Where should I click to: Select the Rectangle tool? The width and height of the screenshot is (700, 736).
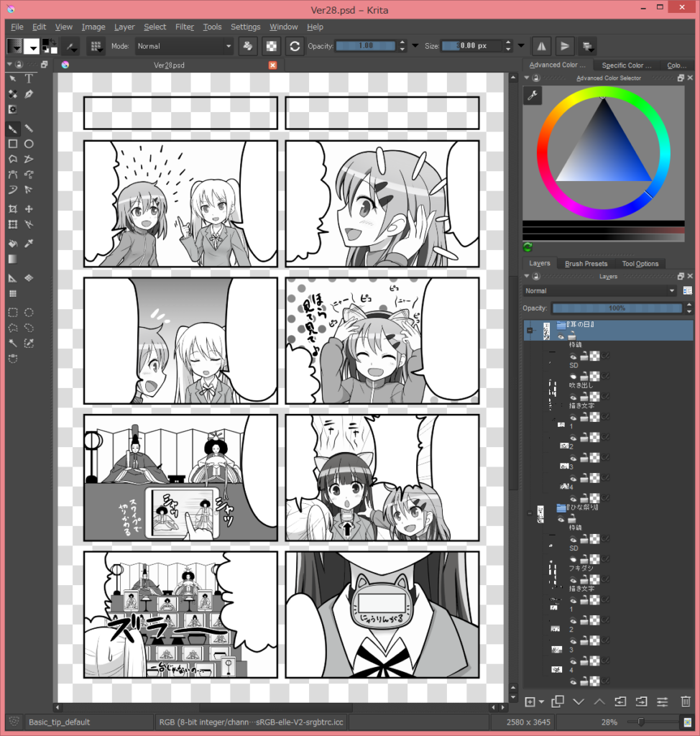(x=14, y=143)
